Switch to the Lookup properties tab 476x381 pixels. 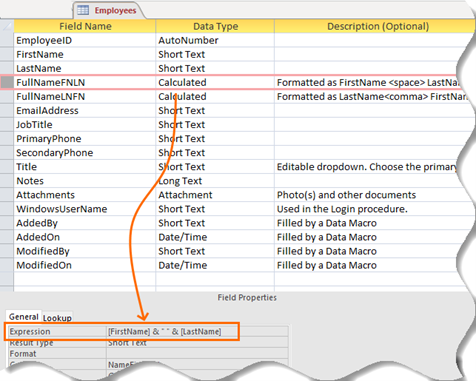(57, 318)
